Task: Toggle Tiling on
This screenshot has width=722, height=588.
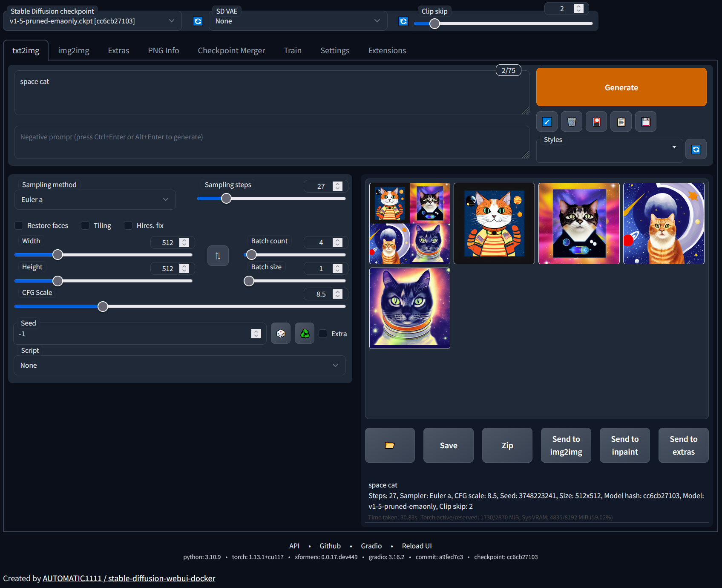Action: 85,225
